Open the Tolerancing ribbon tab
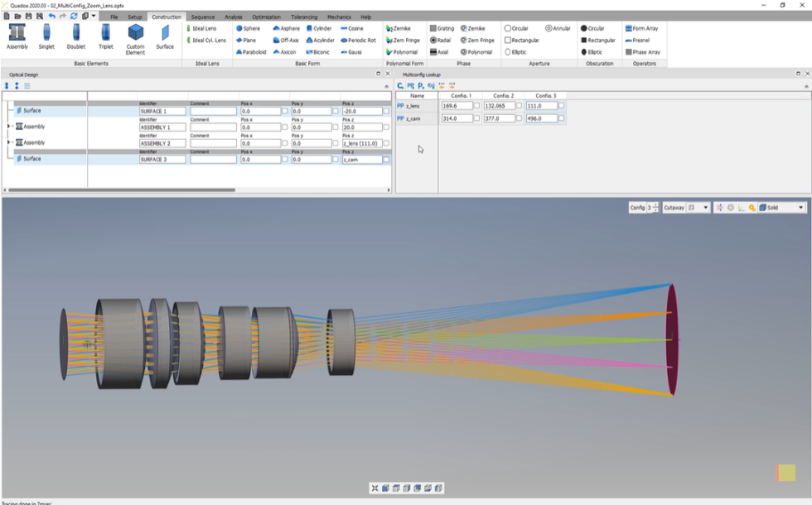The image size is (812, 505). (304, 17)
